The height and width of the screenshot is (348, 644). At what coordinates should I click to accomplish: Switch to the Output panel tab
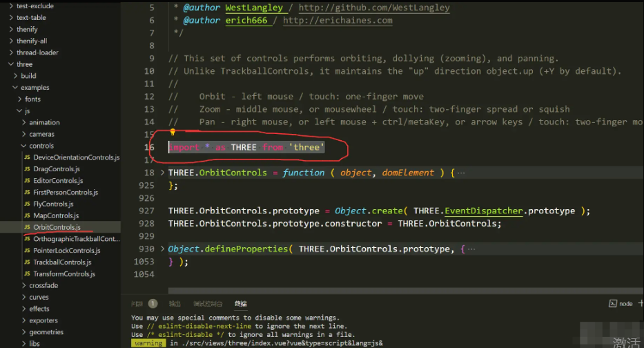[x=175, y=304]
